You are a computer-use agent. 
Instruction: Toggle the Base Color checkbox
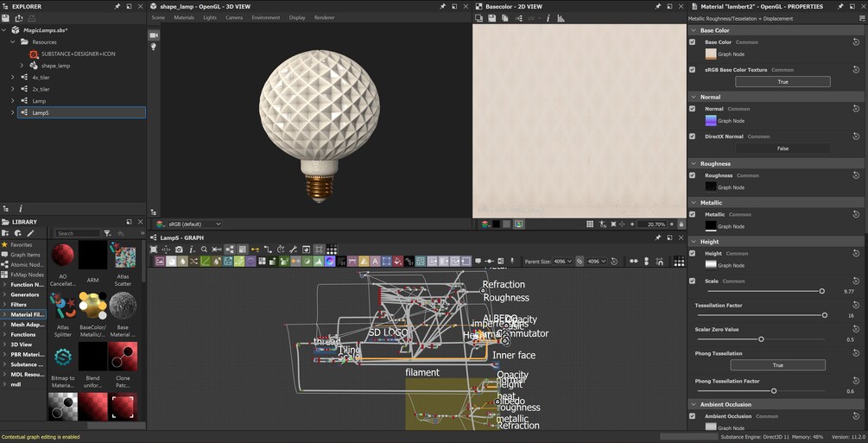(x=692, y=42)
